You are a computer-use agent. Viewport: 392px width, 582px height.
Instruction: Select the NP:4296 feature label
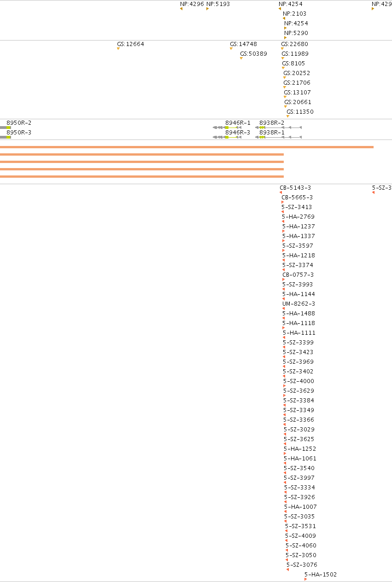click(192, 4)
